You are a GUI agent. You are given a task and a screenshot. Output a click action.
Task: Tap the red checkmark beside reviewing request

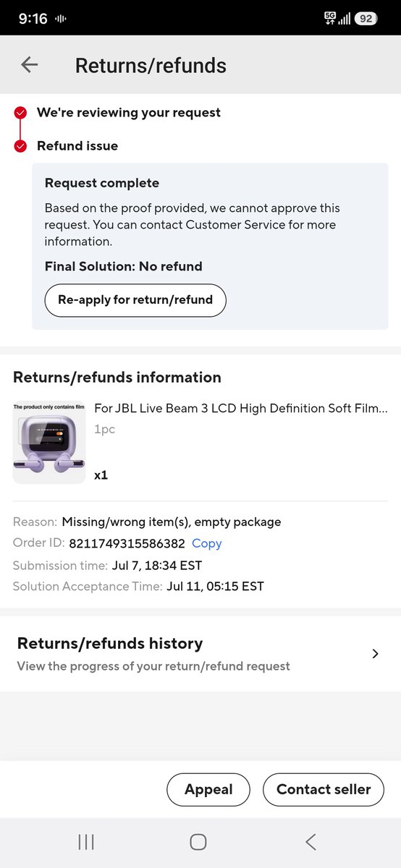[21, 112]
